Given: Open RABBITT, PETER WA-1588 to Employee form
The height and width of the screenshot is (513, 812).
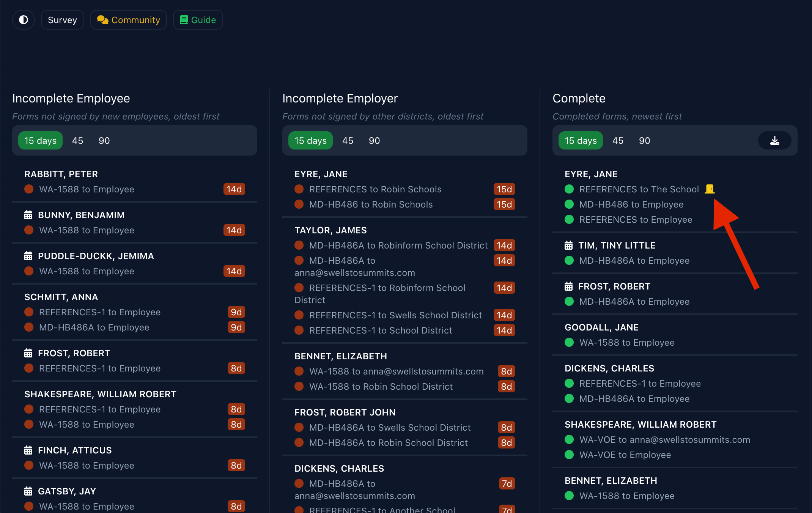Looking at the screenshot, I should click(87, 189).
